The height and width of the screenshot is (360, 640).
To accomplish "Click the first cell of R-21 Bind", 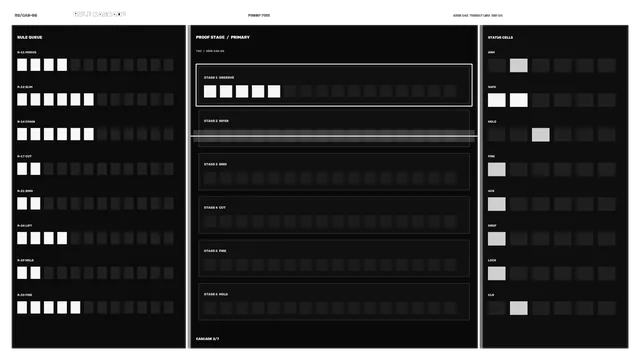I will coord(22,203).
